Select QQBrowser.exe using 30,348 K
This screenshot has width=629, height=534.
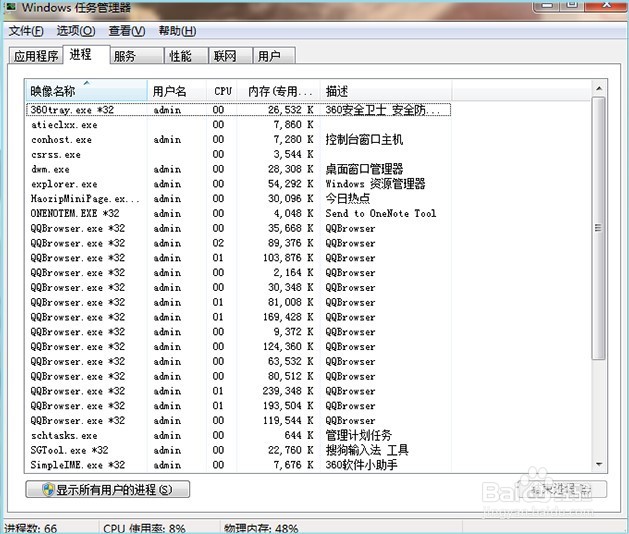click(x=238, y=288)
